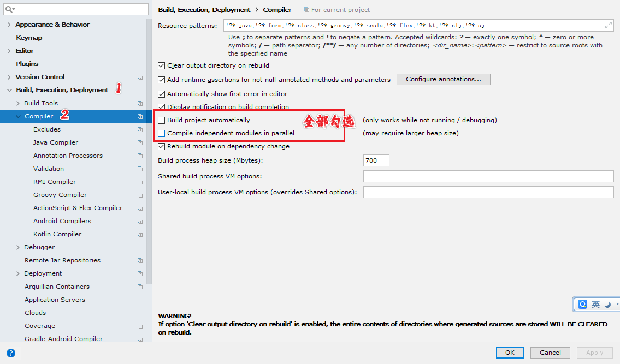Select Annotation Processors in the tree

[x=68, y=156]
